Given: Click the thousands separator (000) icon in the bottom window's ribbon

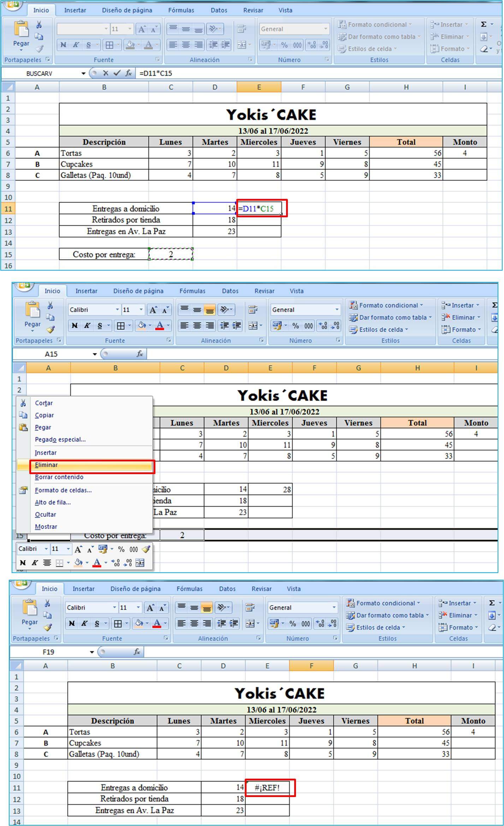Looking at the screenshot, I should (x=306, y=624).
